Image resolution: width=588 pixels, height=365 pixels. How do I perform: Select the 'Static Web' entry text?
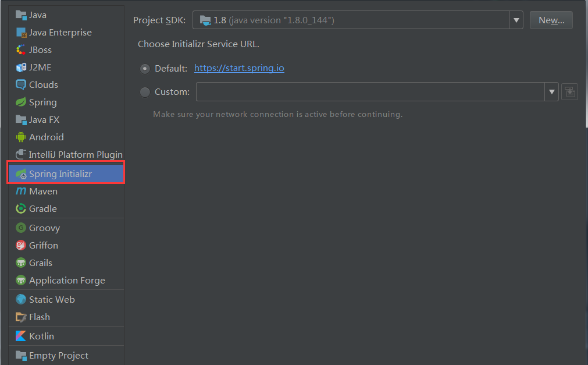[52, 300]
